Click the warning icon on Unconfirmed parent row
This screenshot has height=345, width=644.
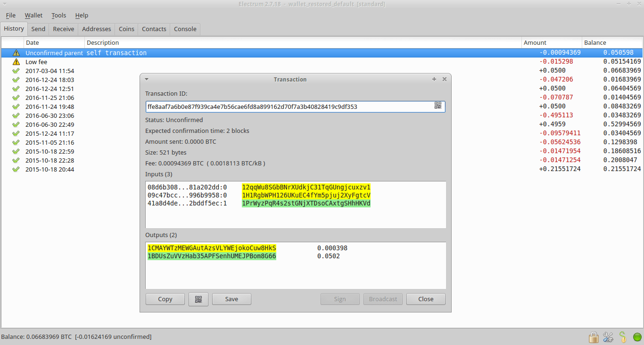[16, 53]
